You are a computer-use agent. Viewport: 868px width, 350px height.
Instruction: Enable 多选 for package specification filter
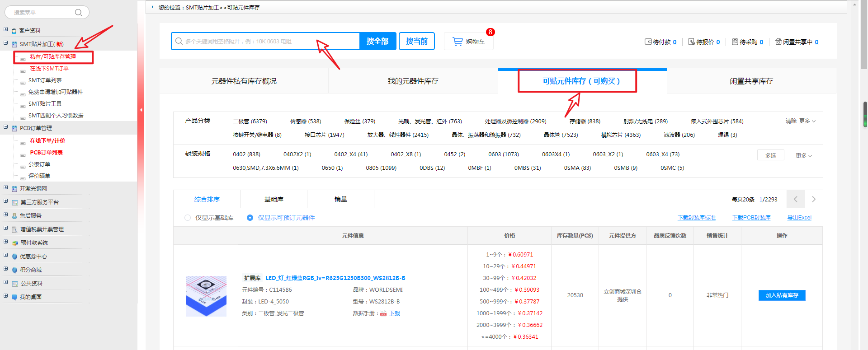(770, 155)
